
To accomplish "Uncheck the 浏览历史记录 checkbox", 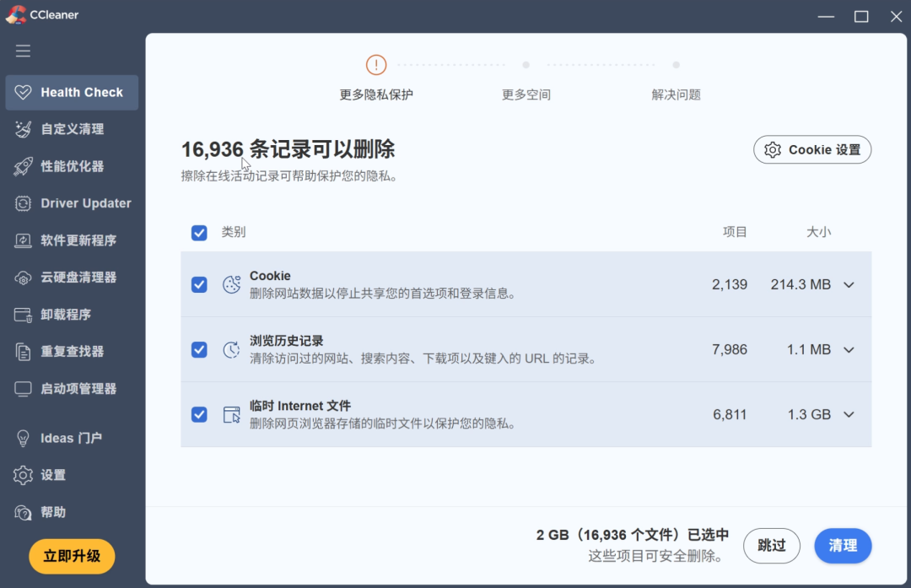I will point(199,349).
